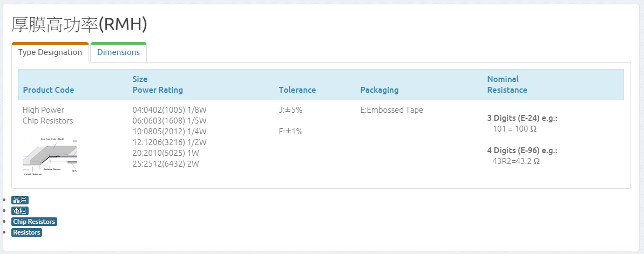Click the J:±5% tolerance text
This screenshot has height=254, width=644.
(290, 110)
